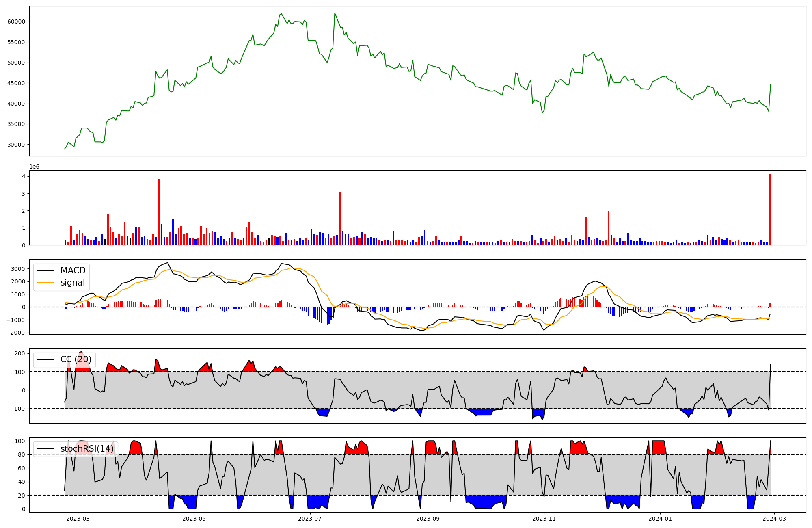
Task: Click the 80 tick on stochRSI axis
Action: tap(22, 454)
